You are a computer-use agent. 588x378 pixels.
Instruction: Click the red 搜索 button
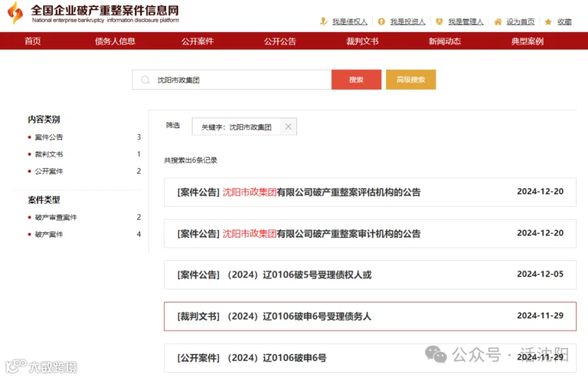pyautogui.click(x=356, y=80)
